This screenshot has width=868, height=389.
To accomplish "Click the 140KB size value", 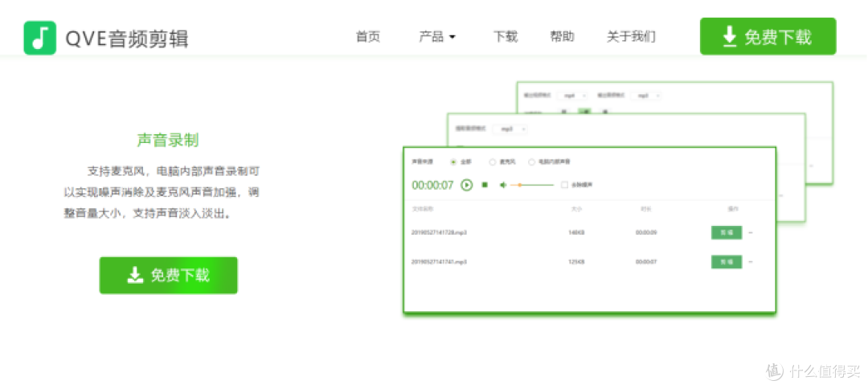I will [x=576, y=232].
